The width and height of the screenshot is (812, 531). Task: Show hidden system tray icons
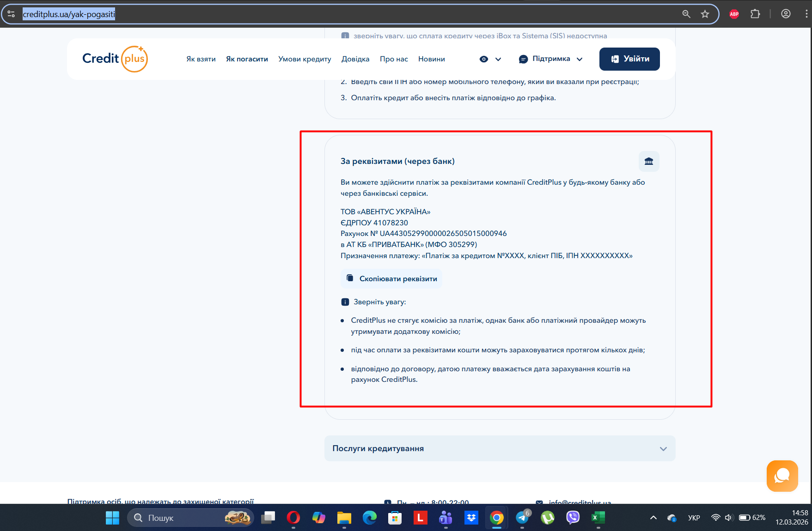653,518
